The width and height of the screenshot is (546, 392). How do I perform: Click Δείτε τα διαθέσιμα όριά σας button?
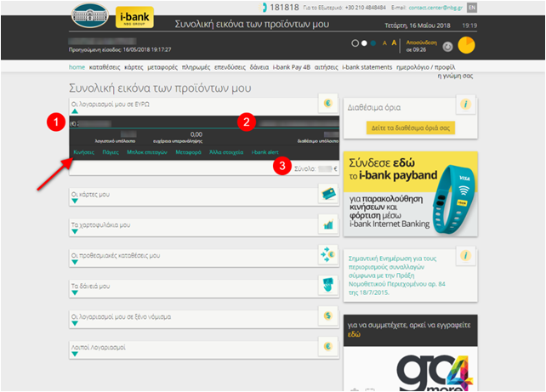coord(411,128)
